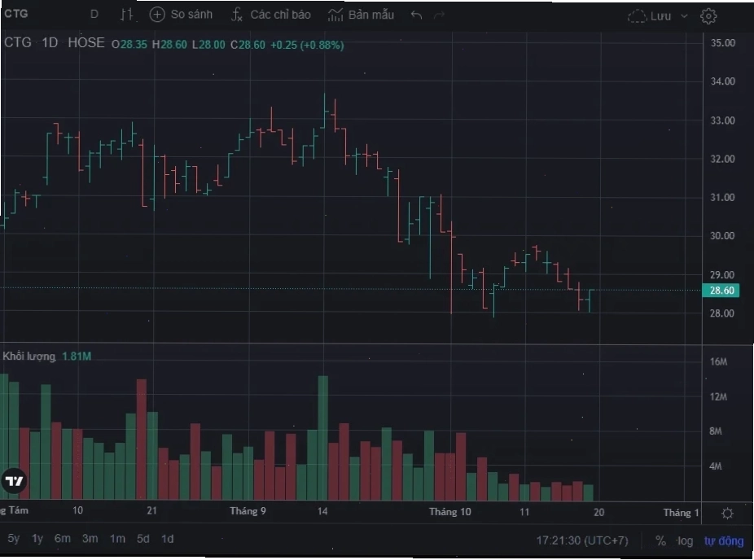Toggle the tự động auto scale option
Screen dimensions: 754x560
pyautogui.click(x=724, y=541)
